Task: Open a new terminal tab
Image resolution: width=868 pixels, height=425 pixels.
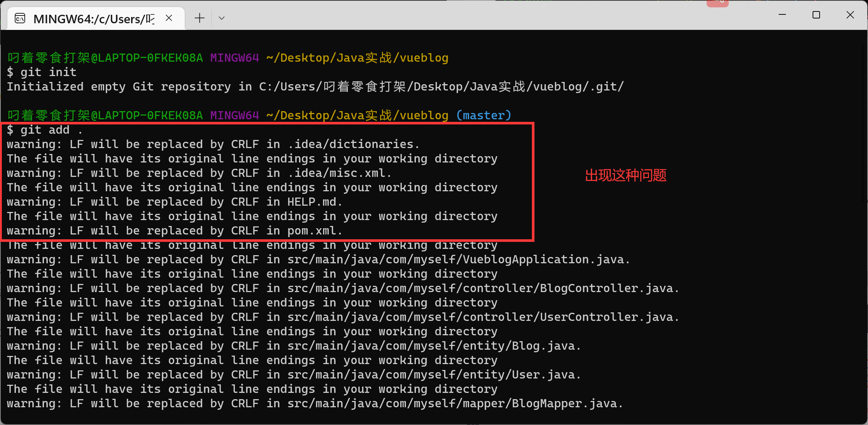Action: tap(199, 18)
